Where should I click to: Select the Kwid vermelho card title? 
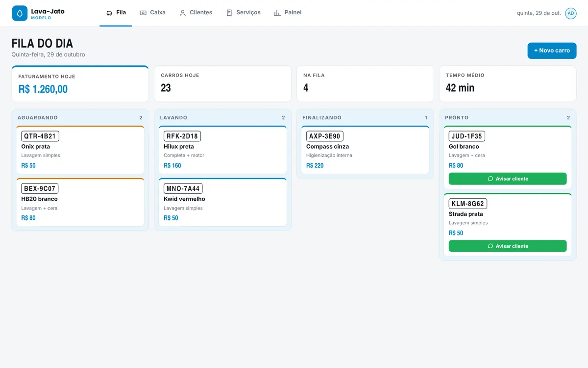pos(184,199)
